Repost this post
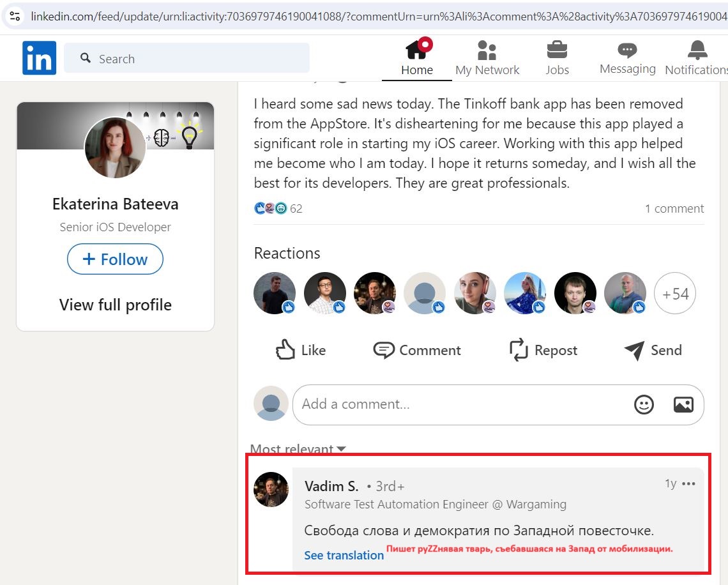 [543, 349]
